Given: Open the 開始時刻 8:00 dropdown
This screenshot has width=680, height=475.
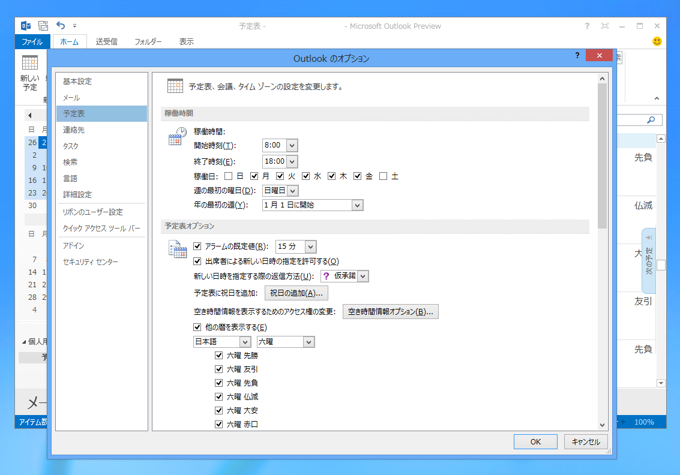Looking at the screenshot, I should click(x=292, y=145).
